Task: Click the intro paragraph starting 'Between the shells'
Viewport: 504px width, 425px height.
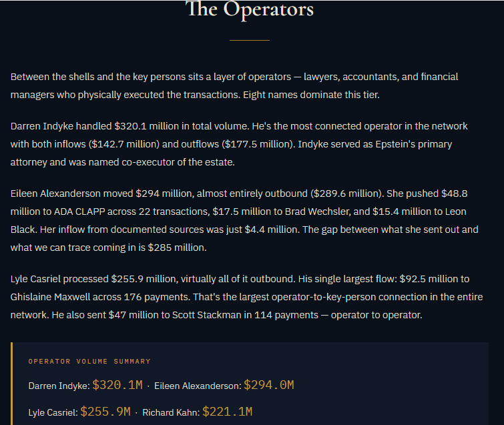Action: tap(234, 85)
